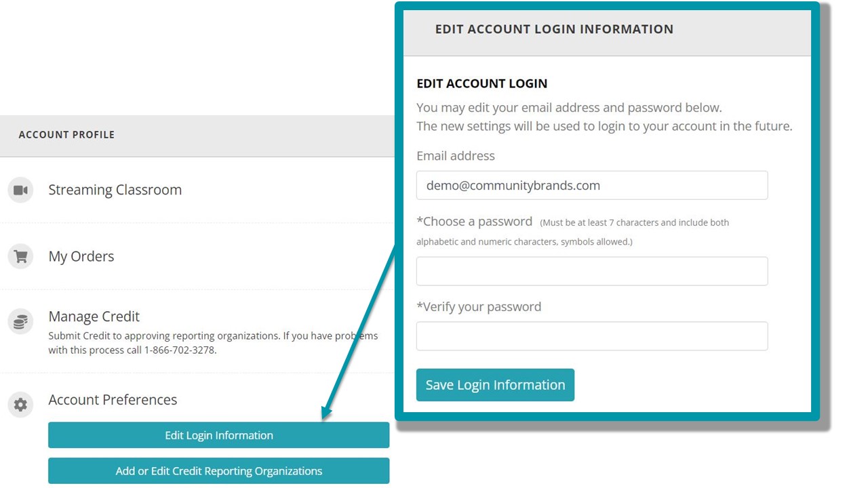Open the Manage Credit section
This screenshot has height=488, width=868.
click(94, 317)
